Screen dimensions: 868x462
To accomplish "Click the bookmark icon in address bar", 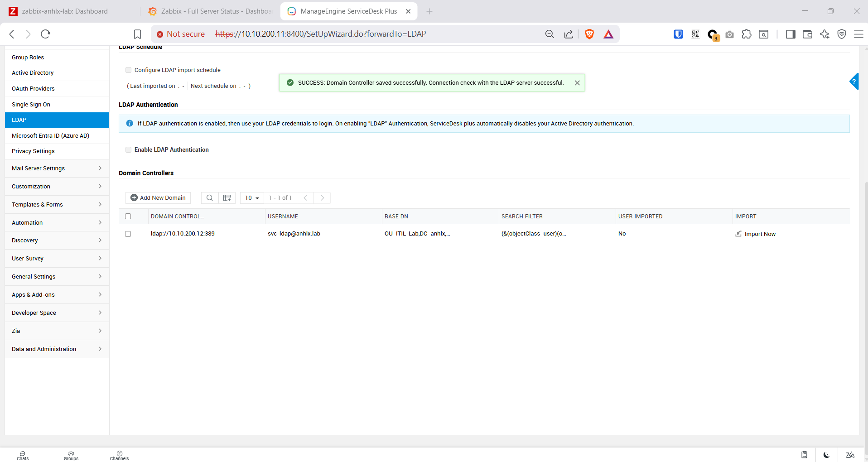I will (x=137, y=34).
